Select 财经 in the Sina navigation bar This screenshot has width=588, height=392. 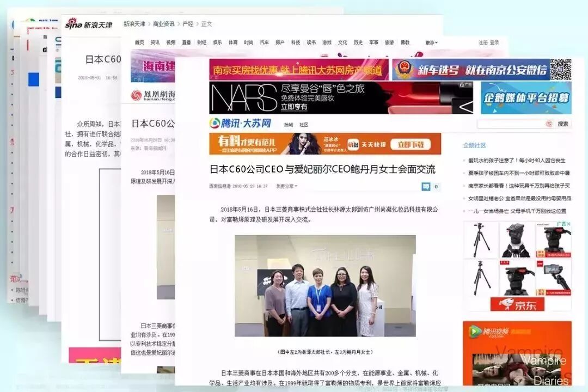click(202, 42)
